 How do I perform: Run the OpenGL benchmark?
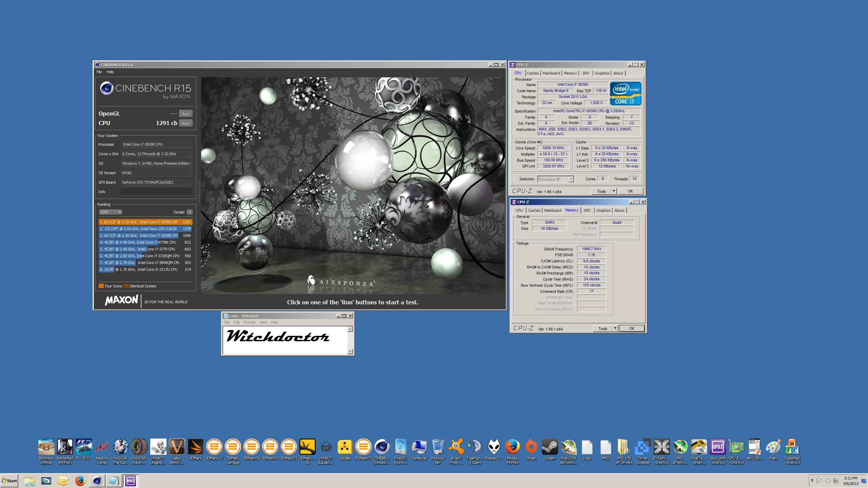click(185, 114)
